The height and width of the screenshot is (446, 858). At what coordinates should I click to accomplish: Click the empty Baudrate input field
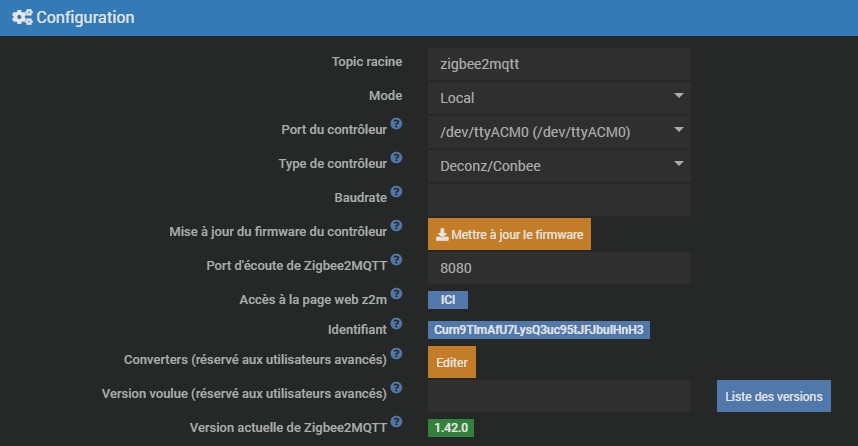tap(559, 199)
